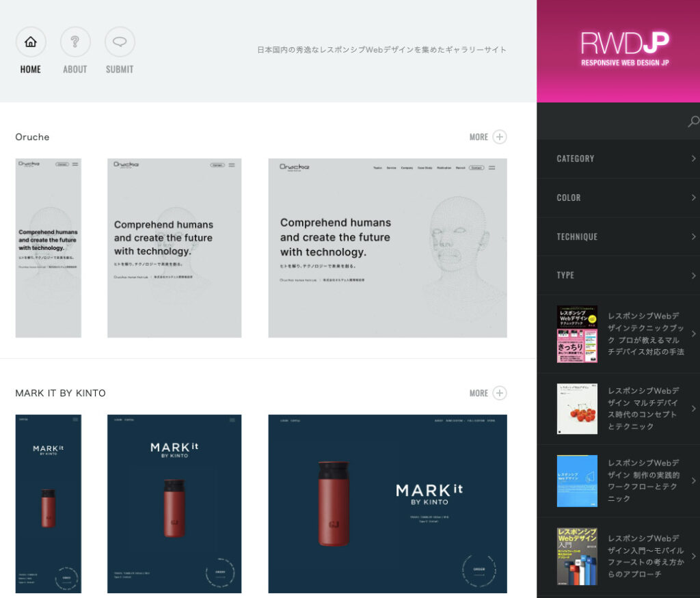Open Oruche tablet-width screenshot thumbnail
The width and height of the screenshot is (700, 598).
(x=174, y=248)
